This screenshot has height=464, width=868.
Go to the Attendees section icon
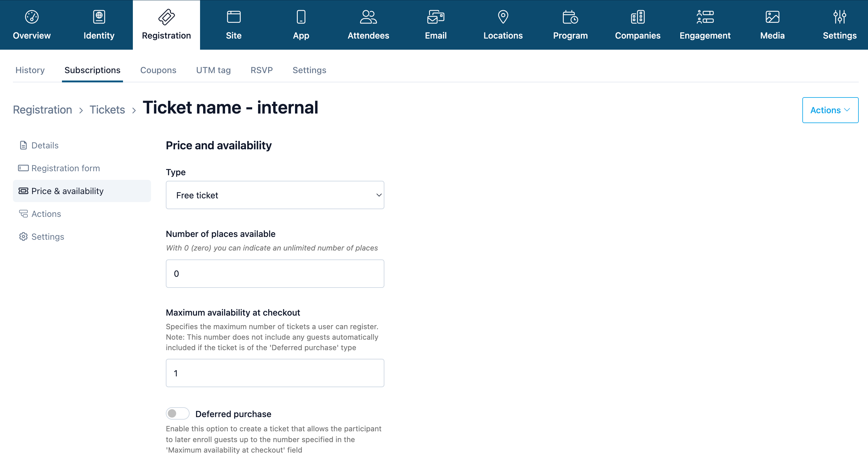click(368, 17)
